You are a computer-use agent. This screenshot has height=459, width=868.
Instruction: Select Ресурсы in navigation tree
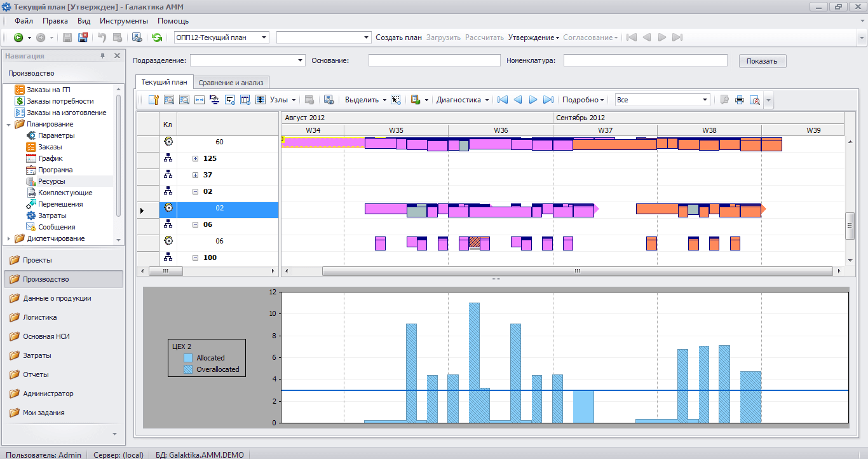(51, 181)
